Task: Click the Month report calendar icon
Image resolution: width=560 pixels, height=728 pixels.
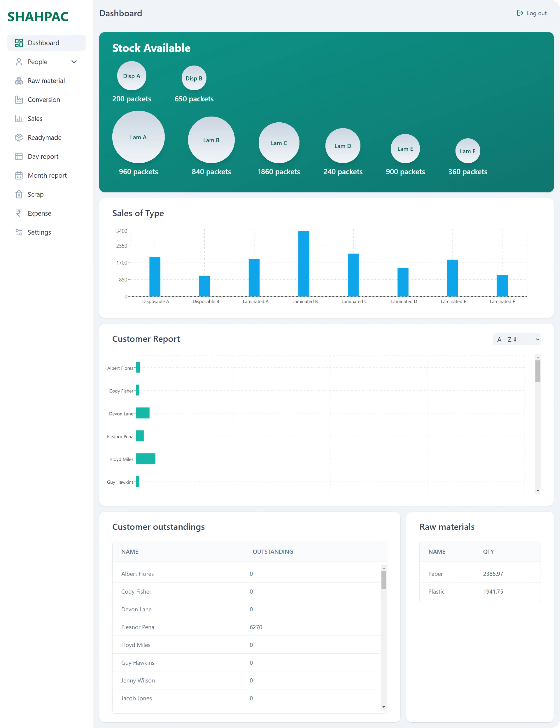Action: (x=19, y=176)
